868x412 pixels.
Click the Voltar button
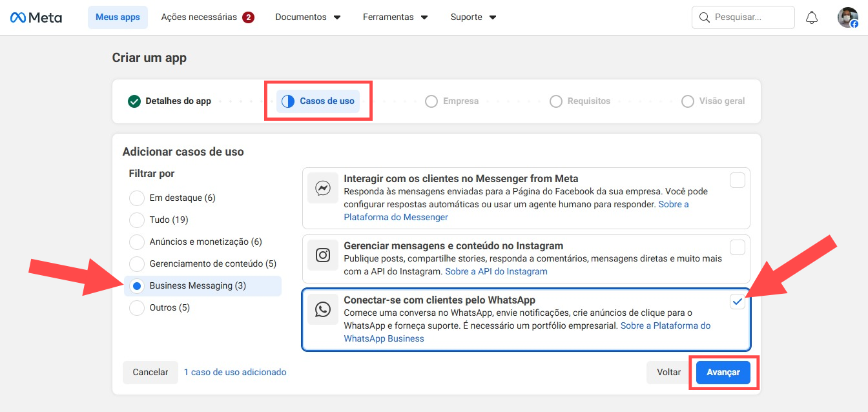click(669, 373)
